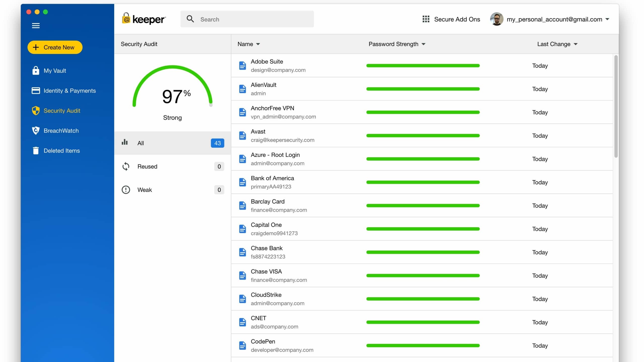Screen dimensions: 644x362
Task: Expand the account email dropdown arrow
Action: [x=607, y=19]
